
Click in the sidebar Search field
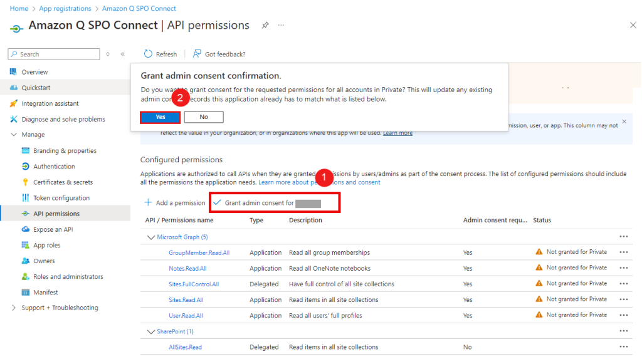pos(54,54)
